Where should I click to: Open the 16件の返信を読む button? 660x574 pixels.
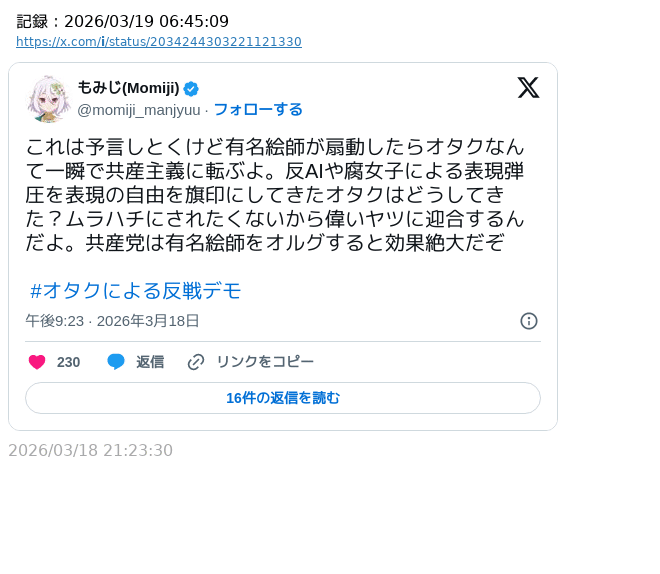pyautogui.click(x=283, y=398)
